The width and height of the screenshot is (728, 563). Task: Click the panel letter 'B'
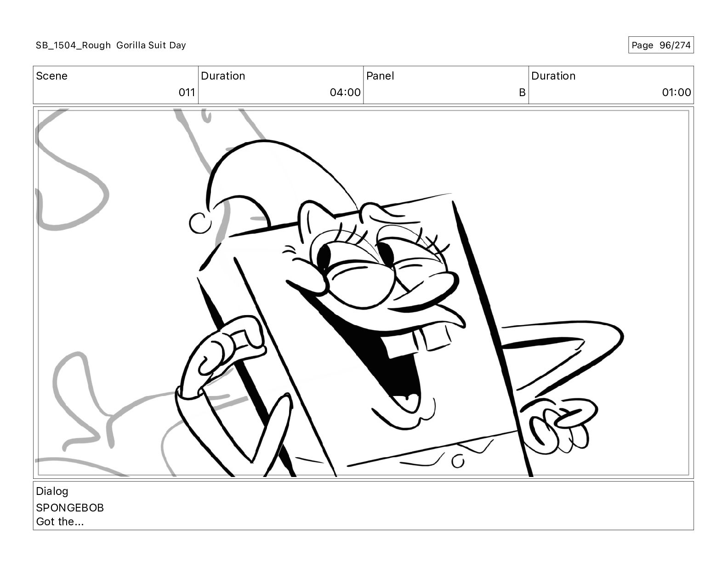pos(522,92)
